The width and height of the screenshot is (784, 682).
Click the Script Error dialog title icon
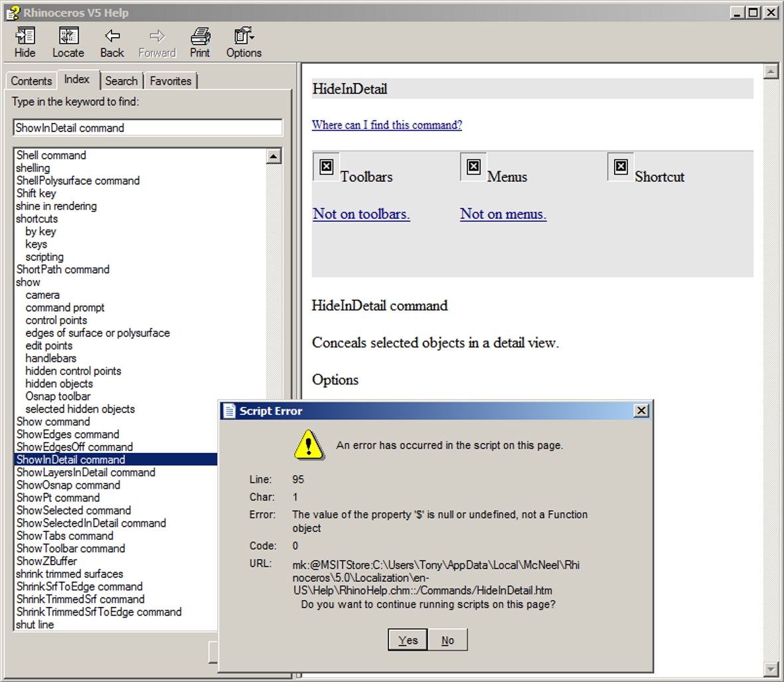coord(230,411)
